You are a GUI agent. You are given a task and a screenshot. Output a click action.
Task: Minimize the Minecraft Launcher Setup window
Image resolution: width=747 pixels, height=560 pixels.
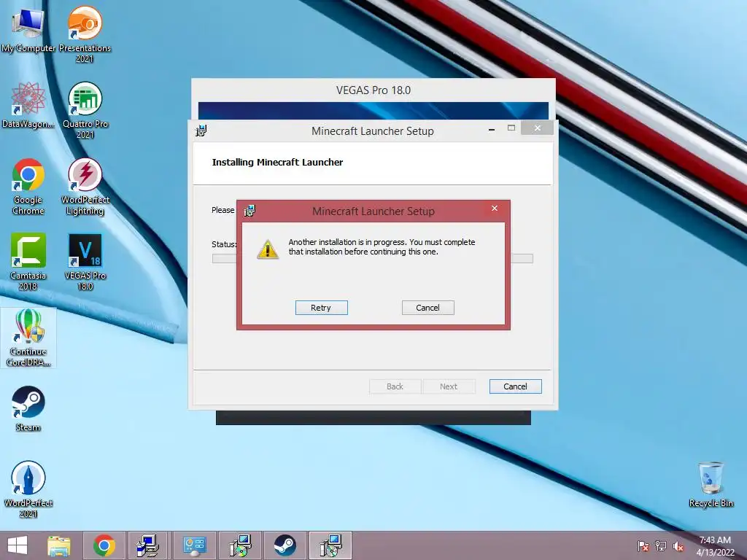tap(492, 128)
